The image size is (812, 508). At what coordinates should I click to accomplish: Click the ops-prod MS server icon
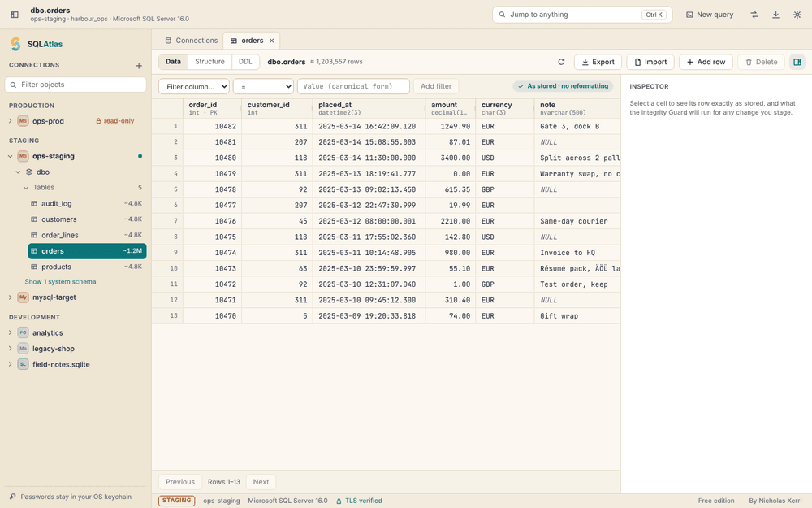[23, 121]
